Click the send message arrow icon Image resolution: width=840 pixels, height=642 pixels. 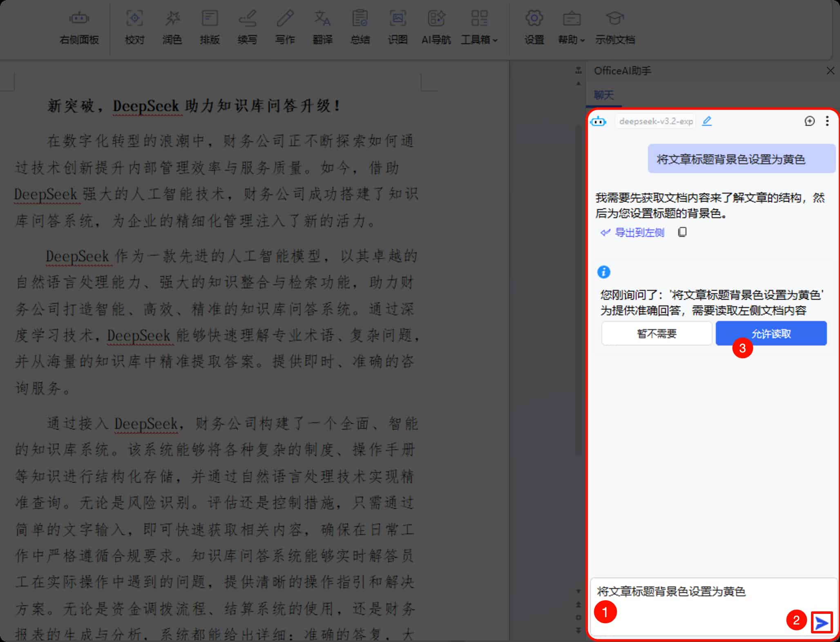822,622
